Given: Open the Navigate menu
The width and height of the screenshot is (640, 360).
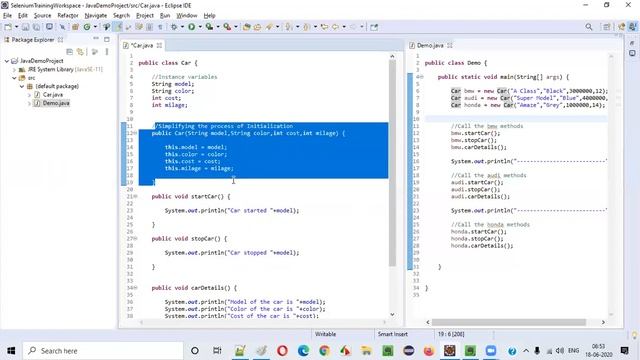Looking at the screenshot, I should (x=96, y=16).
